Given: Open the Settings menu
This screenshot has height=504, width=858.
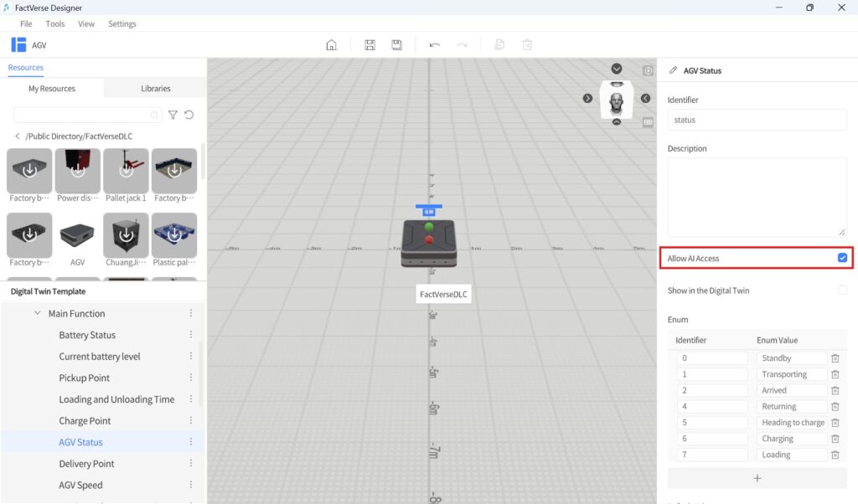Looking at the screenshot, I should tap(122, 24).
